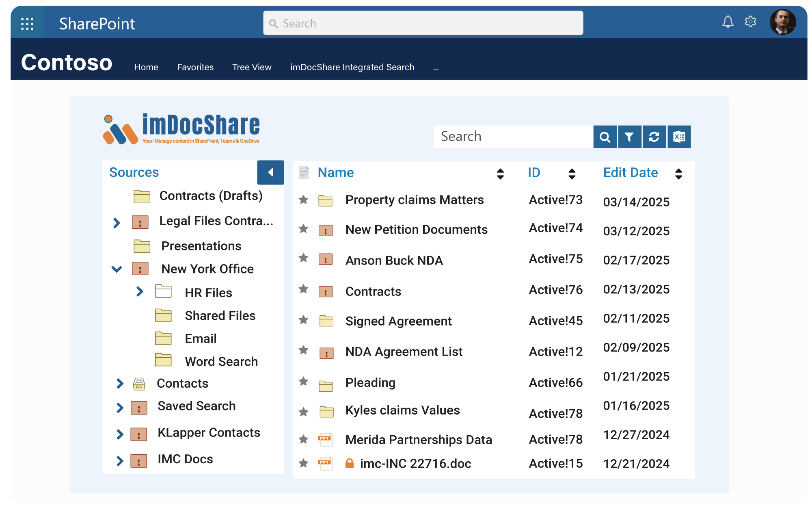This screenshot has width=812, height=508.
Task: Expand the HR Files folder
Action: pos(140,291)
